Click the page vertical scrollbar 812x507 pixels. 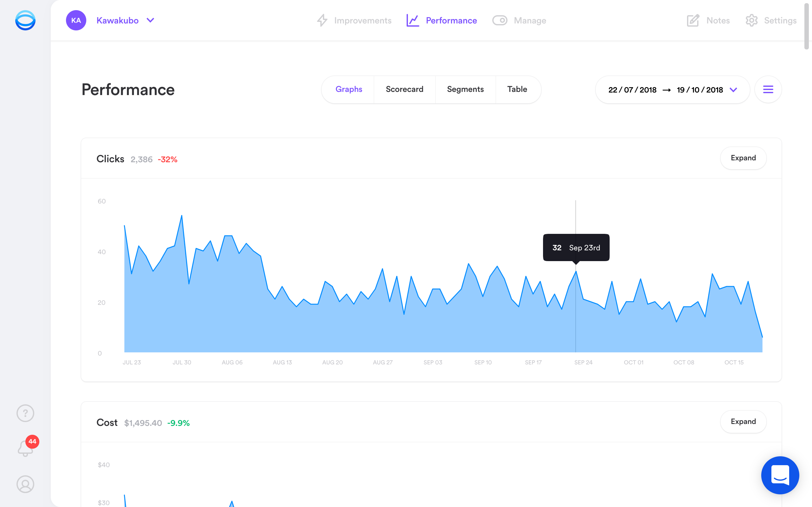(806, 27)
